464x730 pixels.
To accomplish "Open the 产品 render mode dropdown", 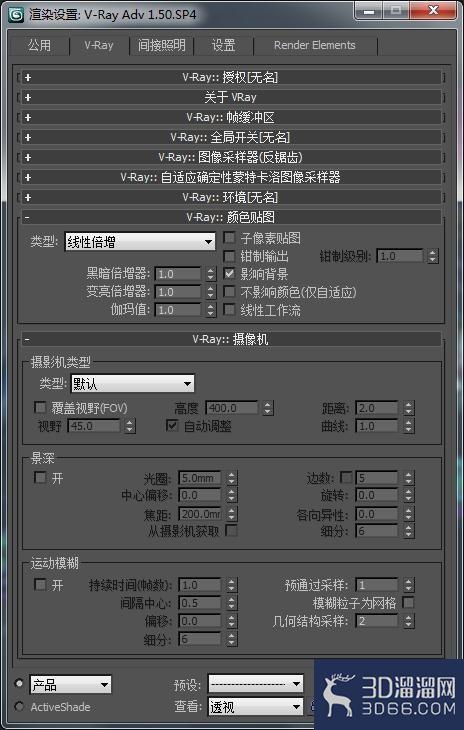I will pos(70,685).
